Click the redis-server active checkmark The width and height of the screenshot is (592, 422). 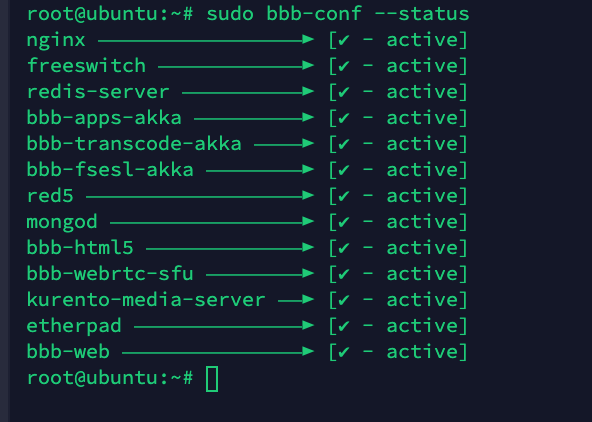343,92
